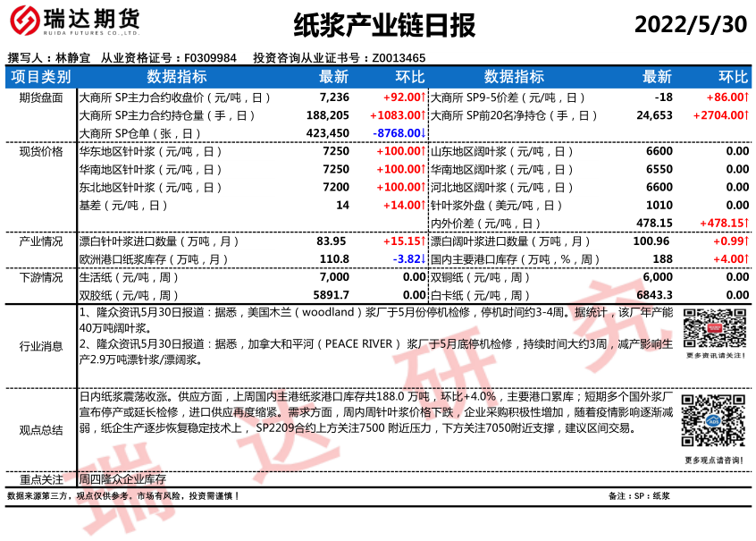Select the 现货价格 category cell
The image size is (756, 541).
click(40, 151)
